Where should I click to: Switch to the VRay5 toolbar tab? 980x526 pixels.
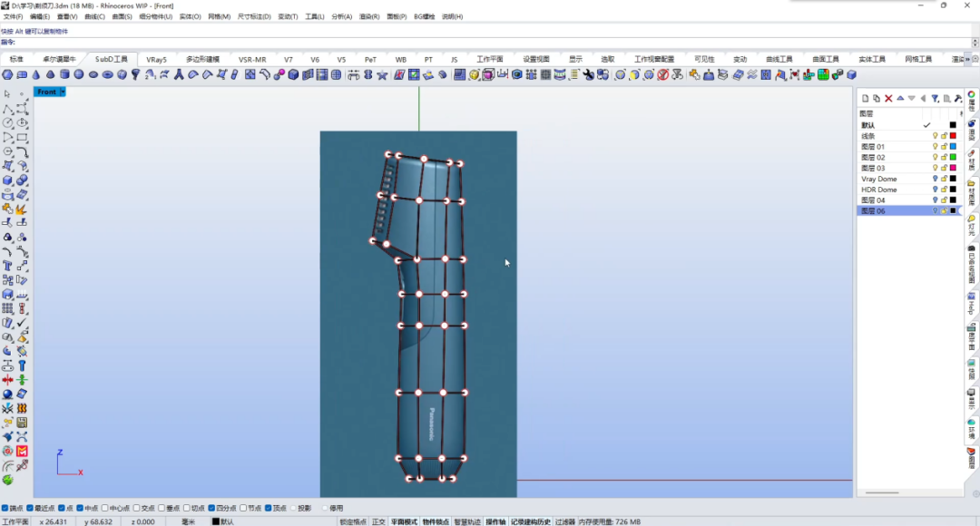[x=156, y=59]
